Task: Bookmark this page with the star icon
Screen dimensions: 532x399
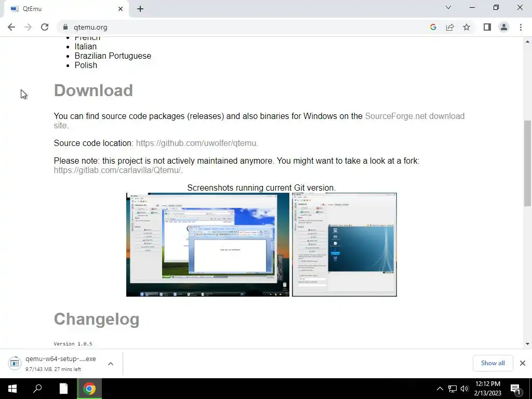Action: 467,27
